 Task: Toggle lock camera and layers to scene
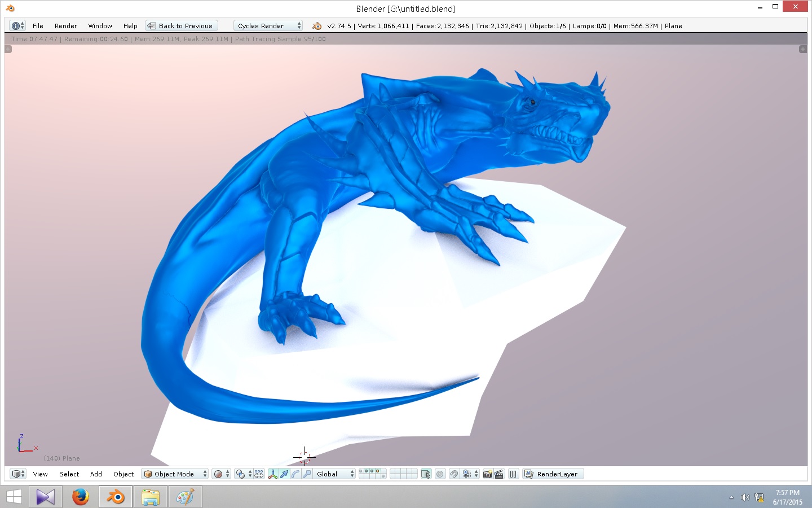pyautogui.click(x=426, y=474)
